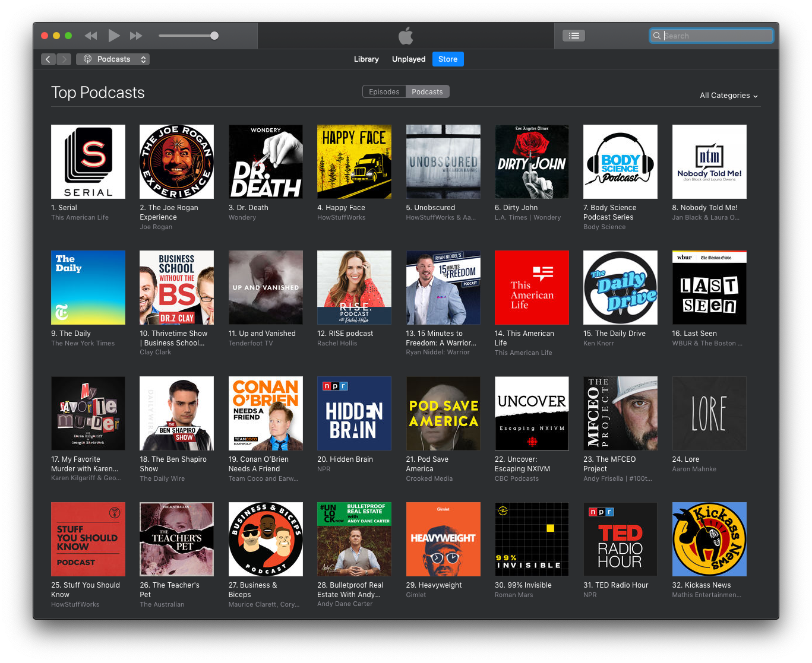Switch to the Library tab
Image resolution: width=812 pixels, height=663 pixels.
coord(366,59)
